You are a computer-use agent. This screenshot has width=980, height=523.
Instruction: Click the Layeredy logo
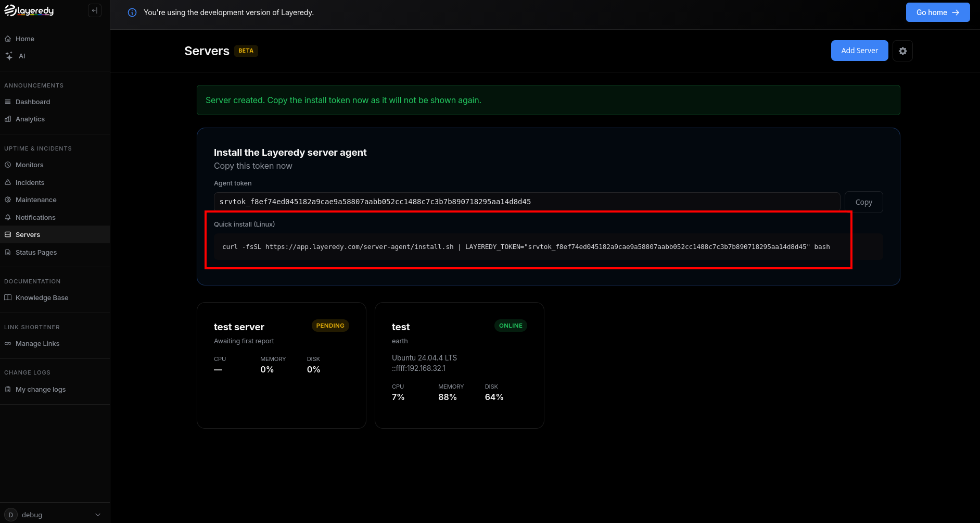(29, 10)
